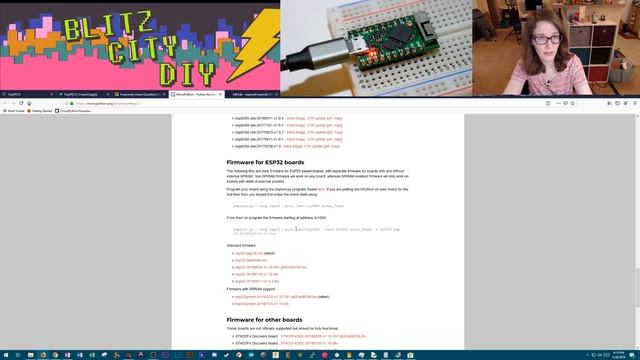The image size is (640, 360).
Task: Click the webcam video feed
Action: [556, 48]
